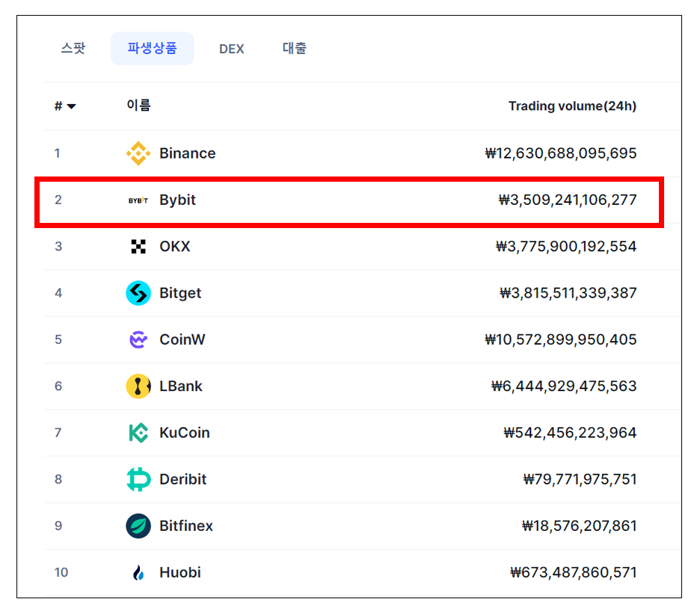Click LBank volume ₩6,444,929,475,563

pyautogui.click(x=564, y=386)
